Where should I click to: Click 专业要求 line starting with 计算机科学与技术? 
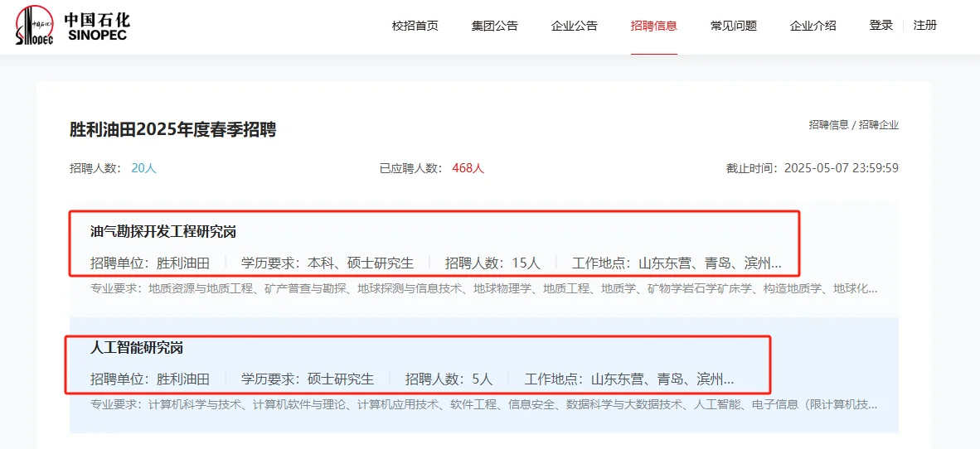pyautogui.click(x=483, y=405)
